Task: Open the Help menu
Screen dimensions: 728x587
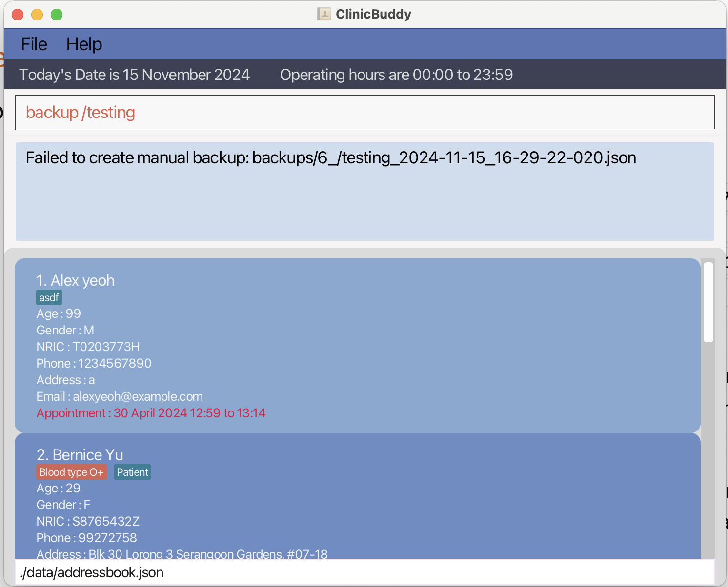Action: (x=84, y=44)
